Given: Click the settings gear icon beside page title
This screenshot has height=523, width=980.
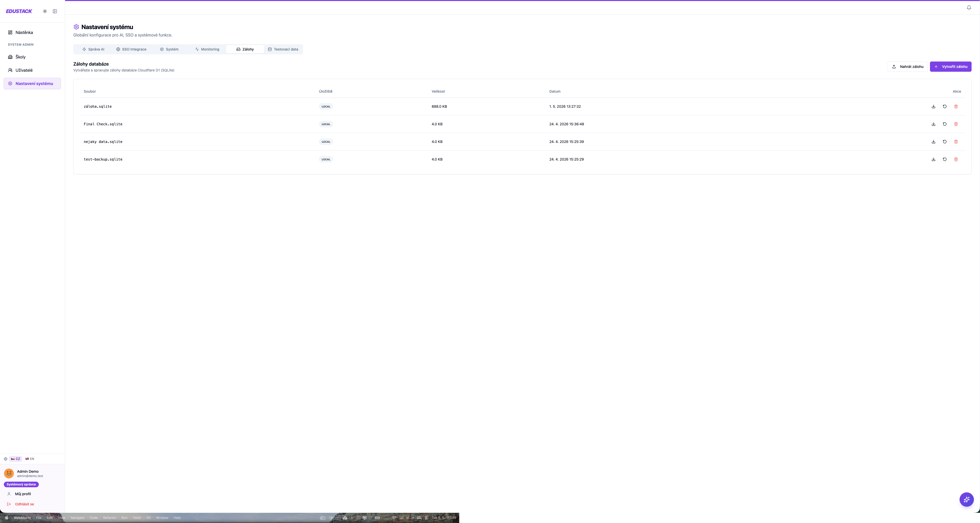Looking at the screenshot, I should [76, 27].
